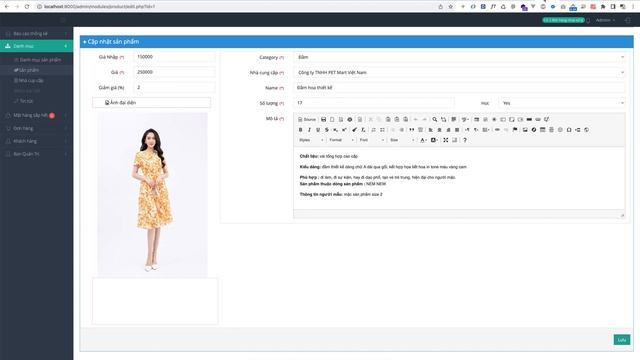Click inside the description editor text area
The width and height of the screenshot is (640, 360).
click(x=459, y=178)
